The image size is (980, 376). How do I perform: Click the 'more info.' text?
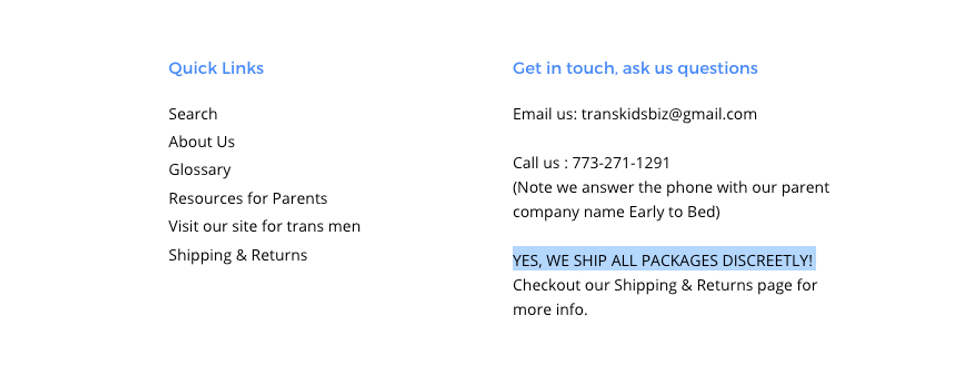click(x=550, y=310)
